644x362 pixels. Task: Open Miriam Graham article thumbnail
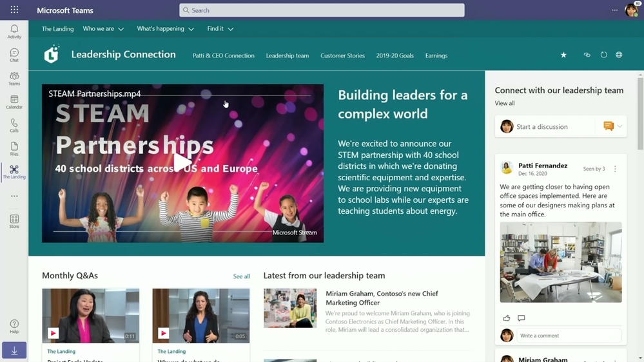click(290, 309)
